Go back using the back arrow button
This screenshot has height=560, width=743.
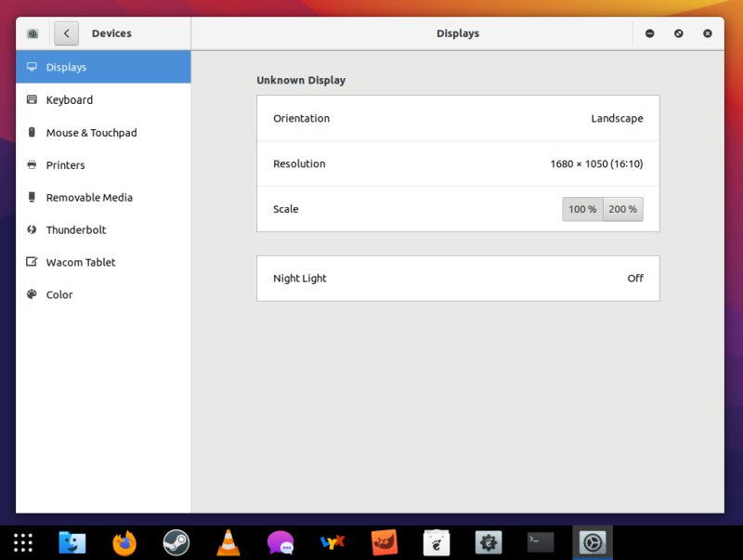66,33
